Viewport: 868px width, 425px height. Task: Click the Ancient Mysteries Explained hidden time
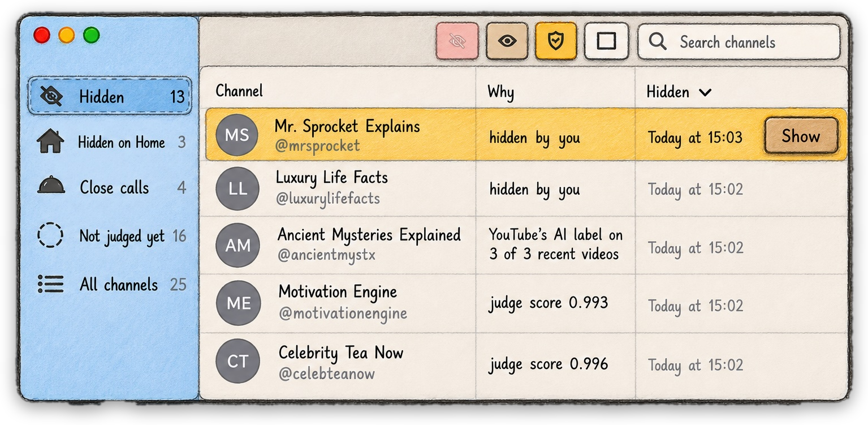[x=695, y=248]
